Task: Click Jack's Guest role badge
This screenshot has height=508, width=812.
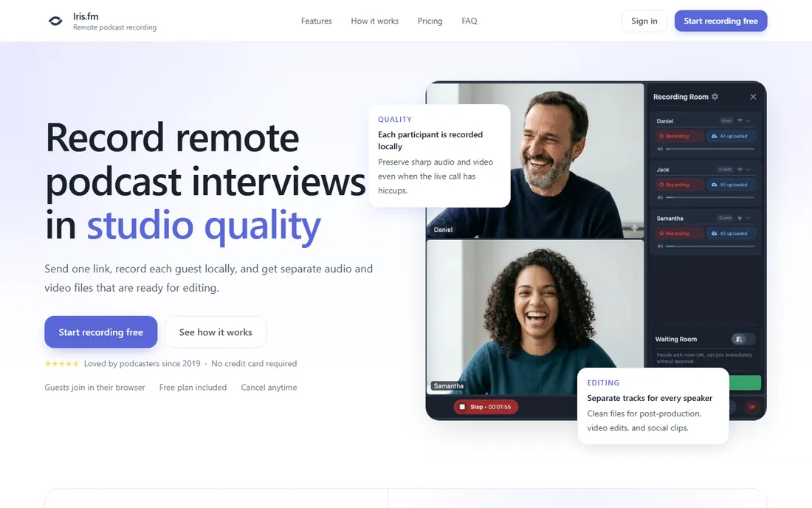Action: (725, 169)
